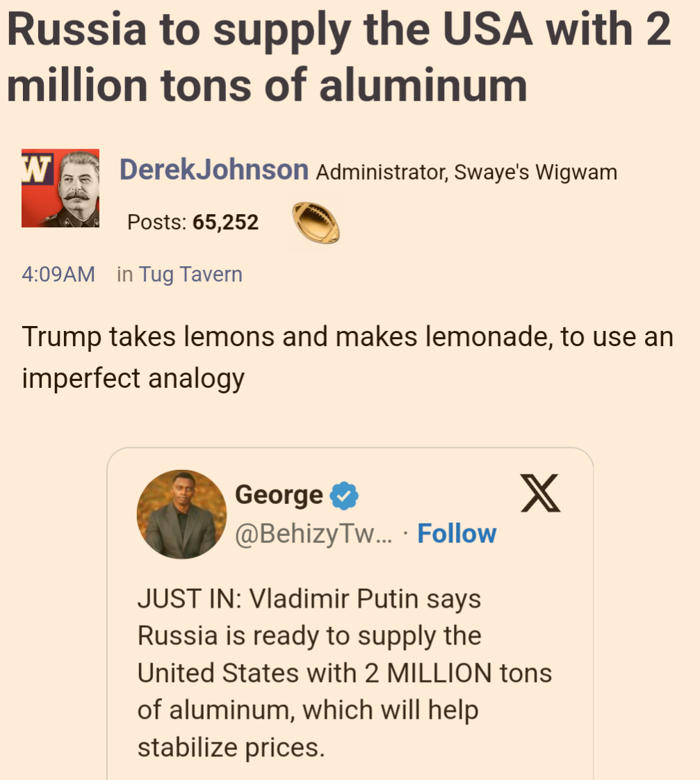Open the Tug Tavern category link
This screenshot has height=780, width=700.
point(190,274)
